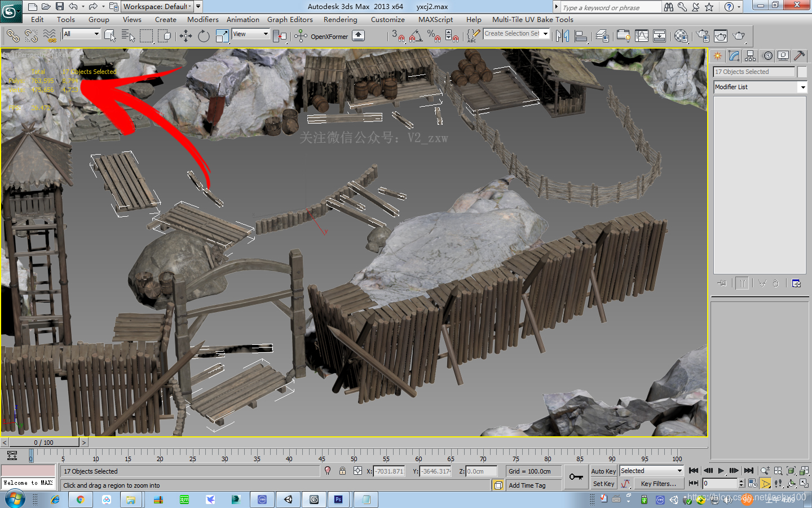Open the Undo history dropdown arrow
Screen dimensions: 812x508
tap(83, 7)
